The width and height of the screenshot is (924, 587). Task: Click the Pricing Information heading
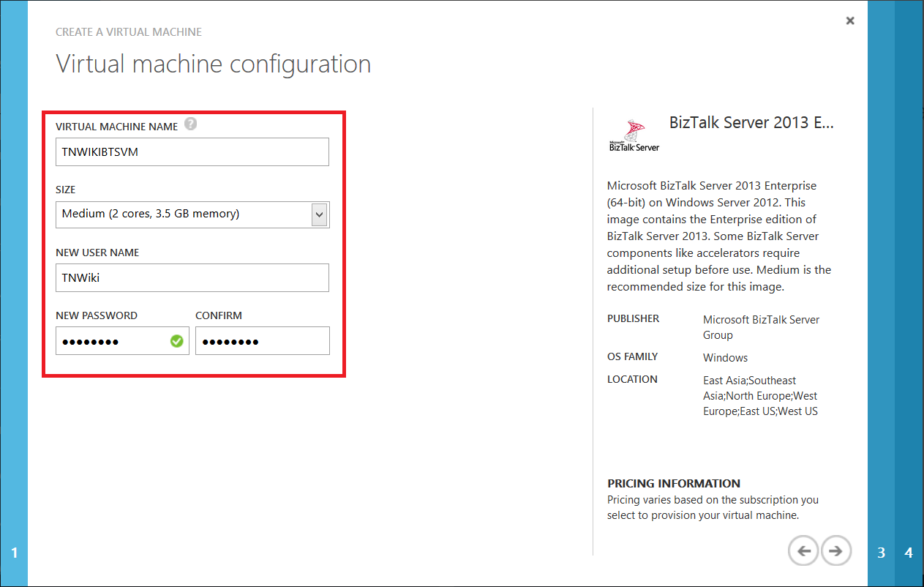pyautogui.click(x=674, y=484)
